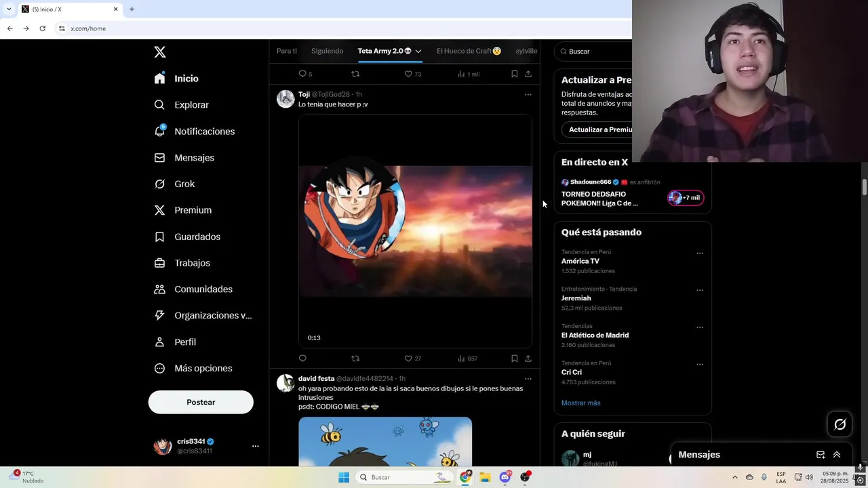The height and width of the screenshot is (488, 868).
Task: Click the X logo in the sidebar
Action: coord(159,52)
